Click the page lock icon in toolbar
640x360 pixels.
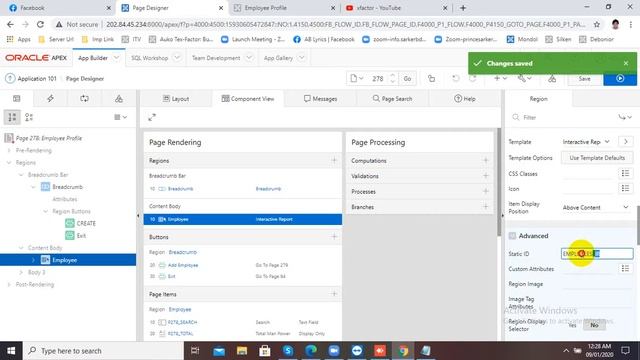coord(431,78)
